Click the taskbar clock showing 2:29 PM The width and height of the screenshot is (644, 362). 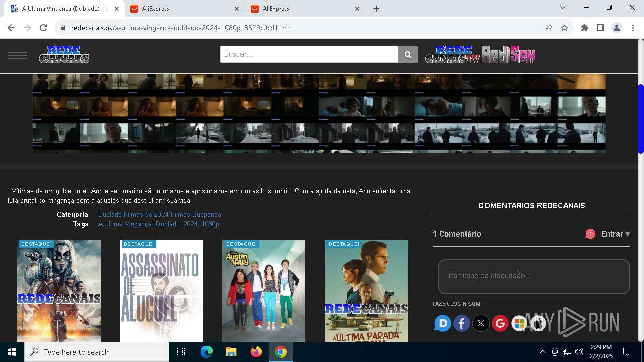click(x=601, y=352)
